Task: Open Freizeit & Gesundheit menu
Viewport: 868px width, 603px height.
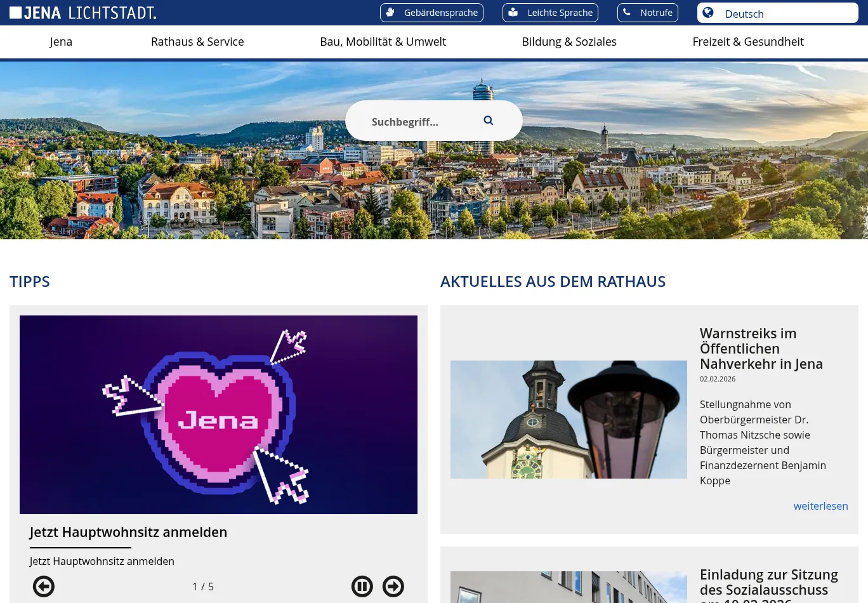Action: pyautogui.click(x=748, y=42)
